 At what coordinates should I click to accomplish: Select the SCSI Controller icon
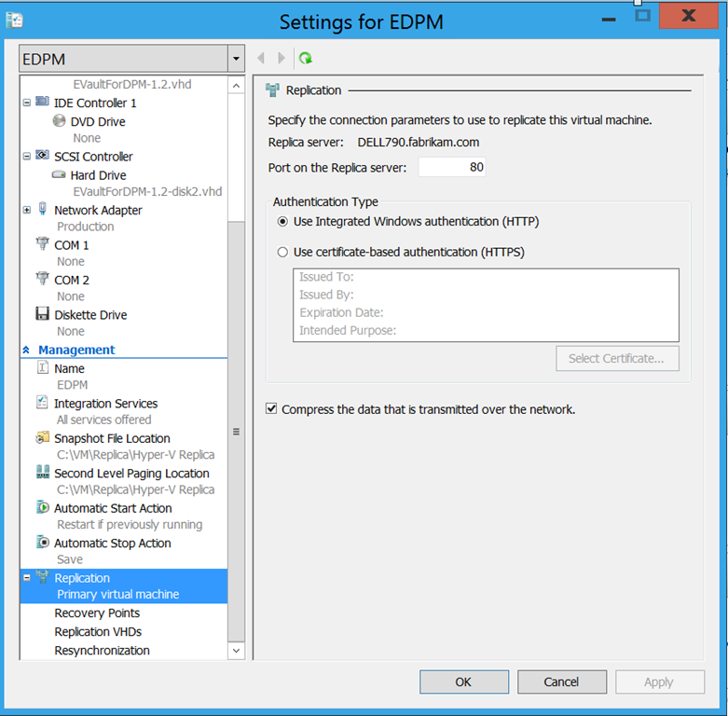tap(42, 155)
